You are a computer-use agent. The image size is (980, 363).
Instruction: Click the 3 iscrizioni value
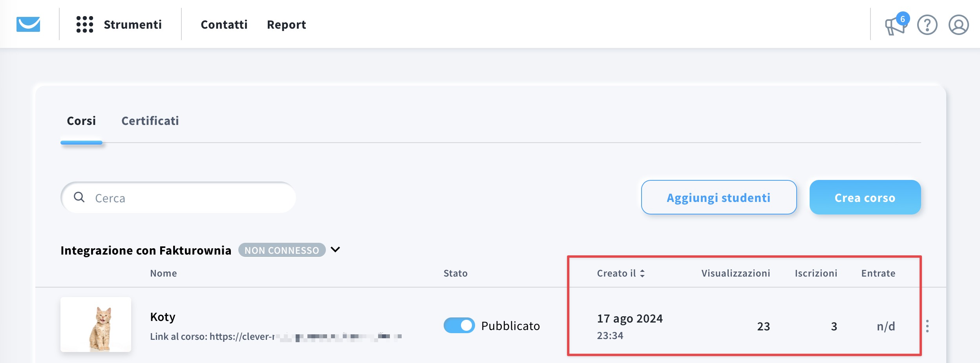click(834, 326)
